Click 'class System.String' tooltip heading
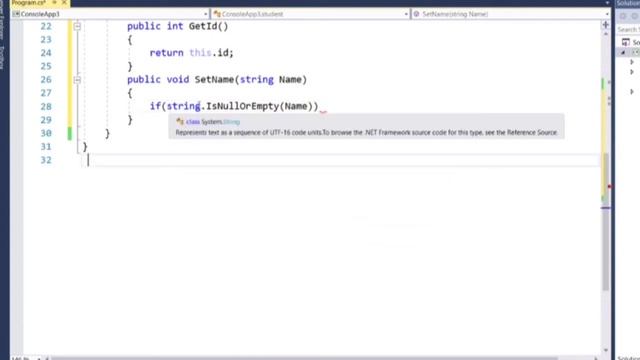 pos(213,122)
